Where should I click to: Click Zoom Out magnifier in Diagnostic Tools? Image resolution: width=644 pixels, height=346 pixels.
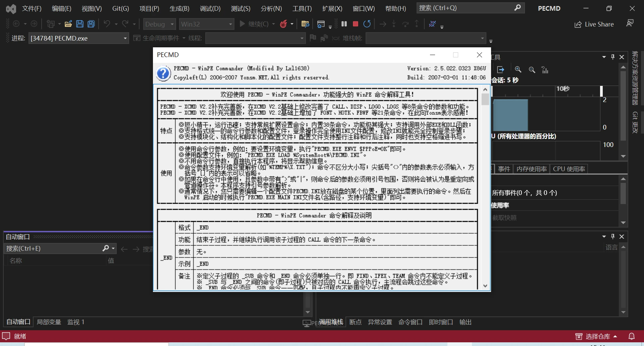[532, 69]
